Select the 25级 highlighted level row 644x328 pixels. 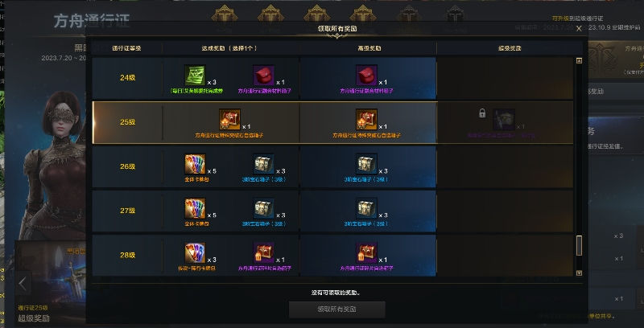click(x=332, y=122)
